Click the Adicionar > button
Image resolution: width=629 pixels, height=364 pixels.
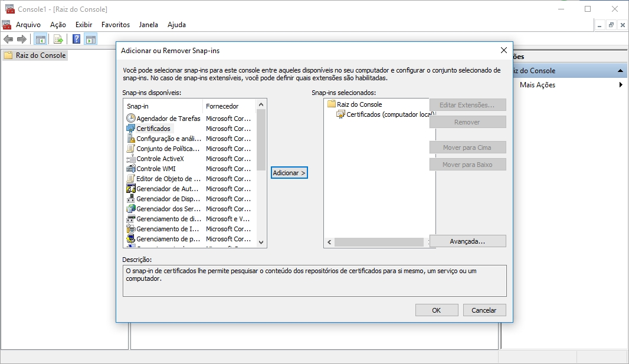tap(289, 173)
